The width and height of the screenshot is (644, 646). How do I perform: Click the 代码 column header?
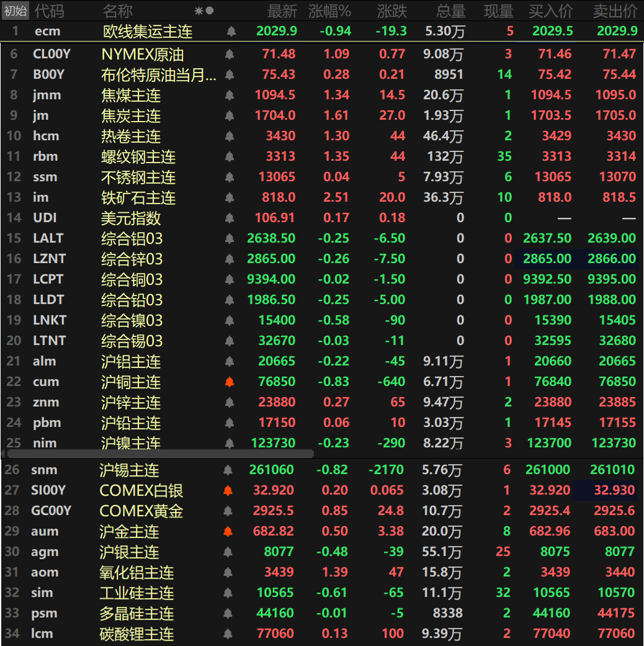48,11
